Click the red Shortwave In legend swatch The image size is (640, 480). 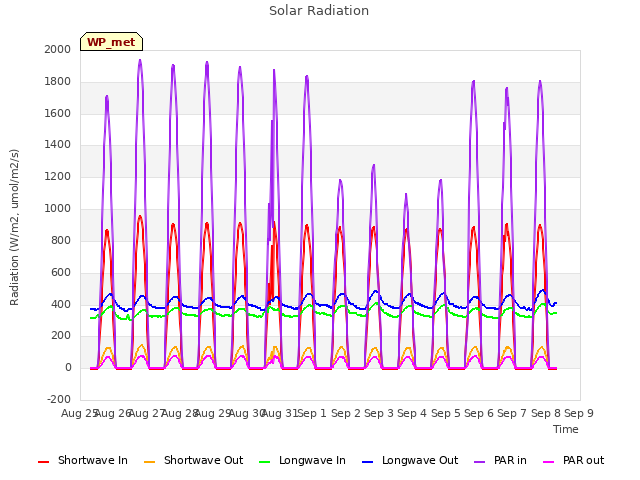tap(43, 462)
